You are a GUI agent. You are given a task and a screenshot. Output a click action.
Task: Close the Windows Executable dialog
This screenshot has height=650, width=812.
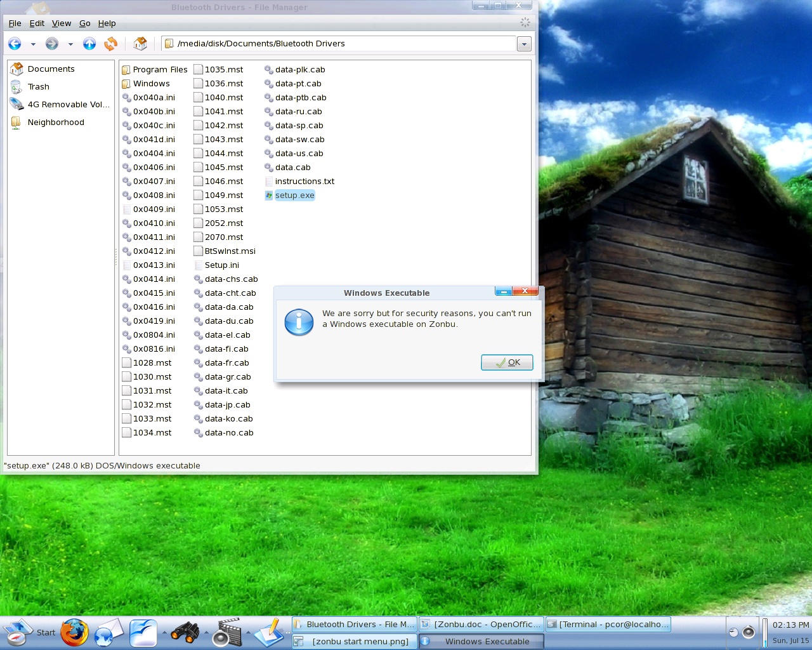[525, 291]
